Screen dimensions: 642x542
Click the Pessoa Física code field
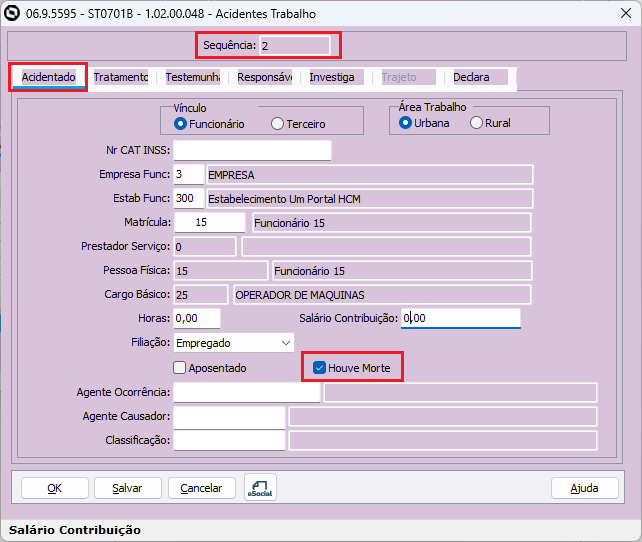(x=221, y=271)
